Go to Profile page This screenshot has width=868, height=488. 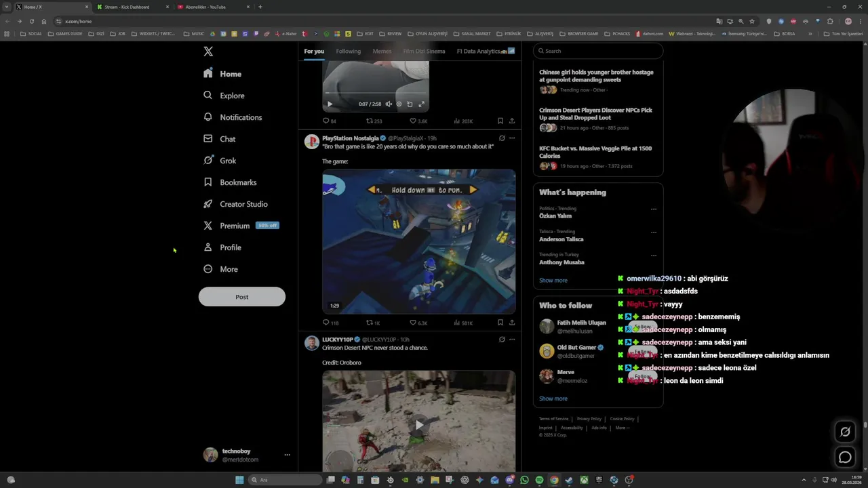[222, 247]
